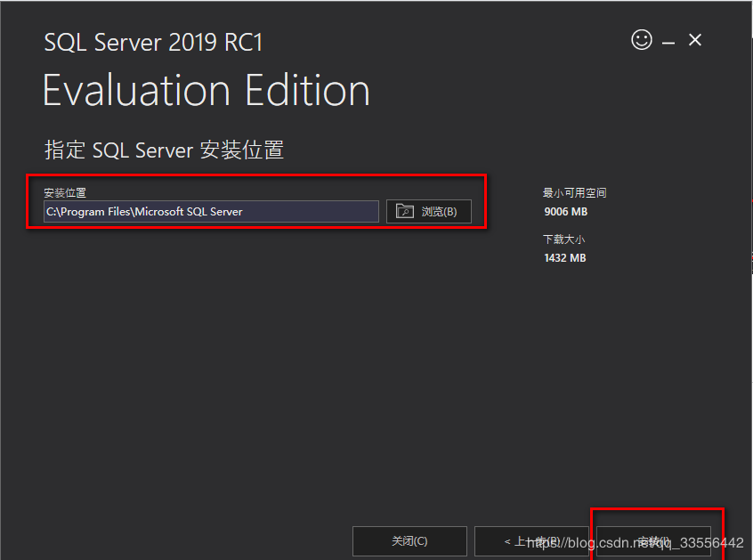The height and width of the screenshot is (560, 753).
Task: Click the 关闭(C) close button
Action: (409, 541)
